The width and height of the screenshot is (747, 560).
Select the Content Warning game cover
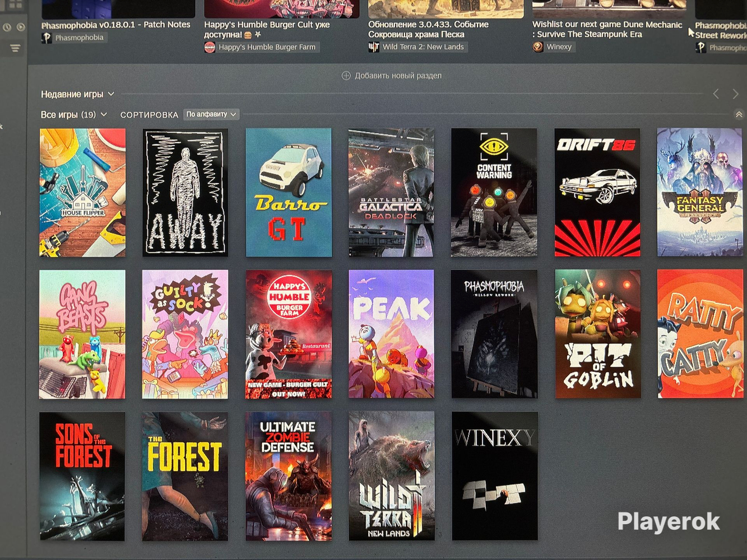494,193
